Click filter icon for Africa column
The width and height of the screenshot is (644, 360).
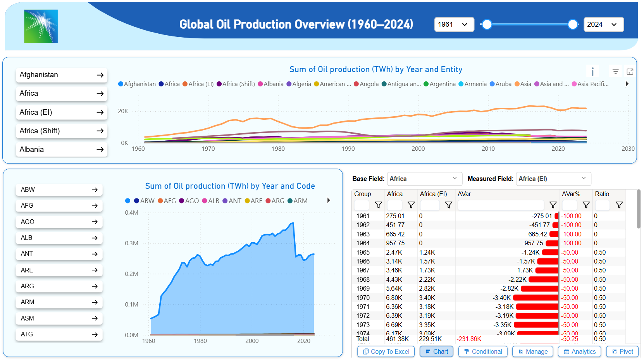coord(411,205)
